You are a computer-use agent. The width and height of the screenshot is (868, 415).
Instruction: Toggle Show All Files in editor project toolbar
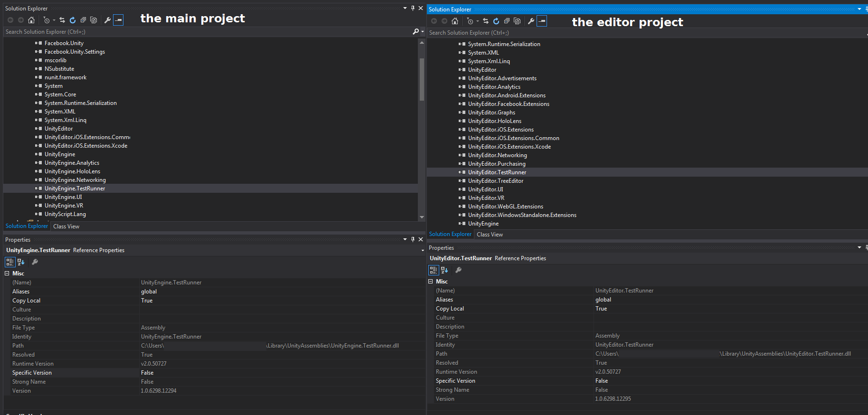[517, 21]
